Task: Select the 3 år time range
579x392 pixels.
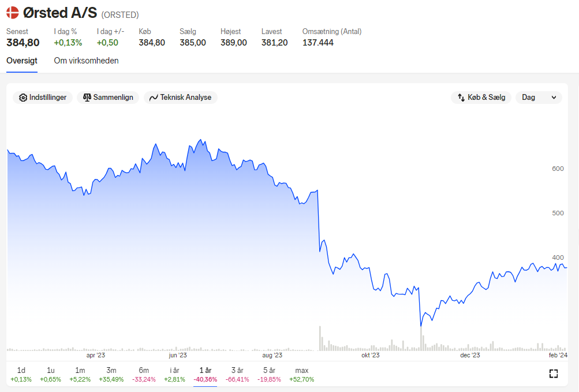Action: click(237, 374)
